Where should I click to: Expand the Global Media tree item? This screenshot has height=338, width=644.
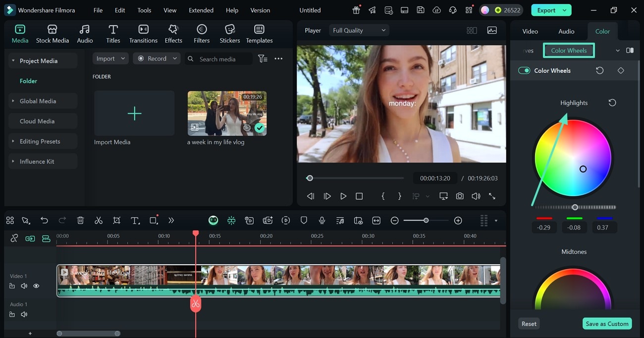point(13,101)
